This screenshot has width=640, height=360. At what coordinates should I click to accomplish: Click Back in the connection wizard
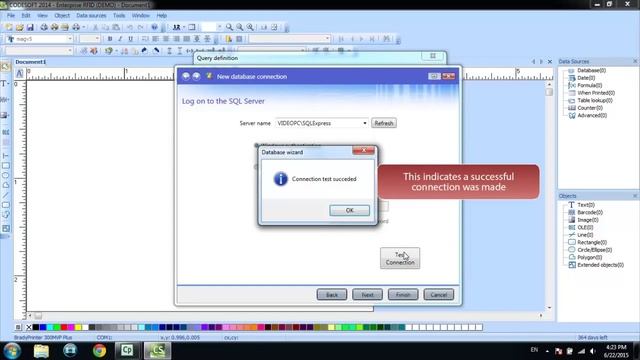[332, 295]
